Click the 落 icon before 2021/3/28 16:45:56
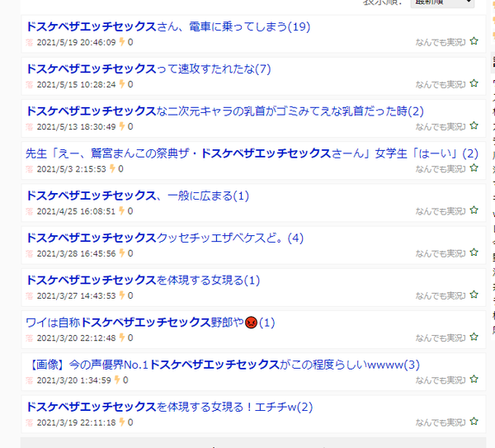Screen dimensions: 495x448 [x=30, y=253]
